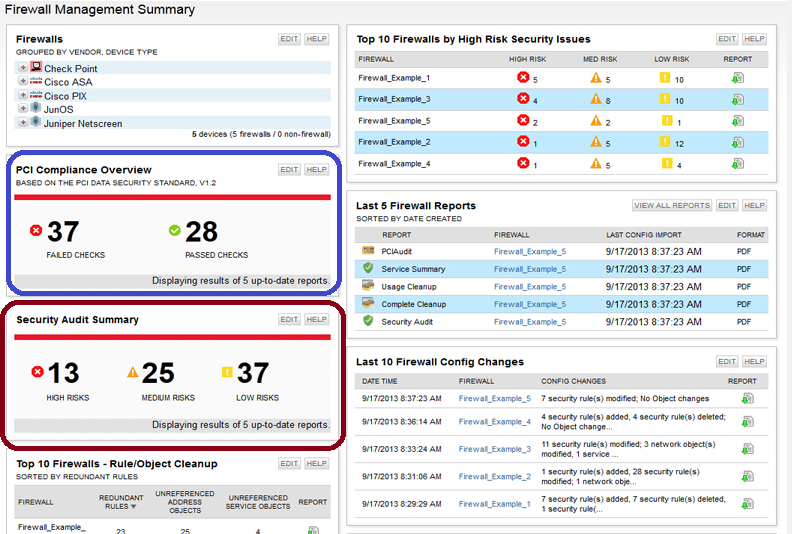Edit the Last 10 Firewall Config Changes panel

[727, 362]
